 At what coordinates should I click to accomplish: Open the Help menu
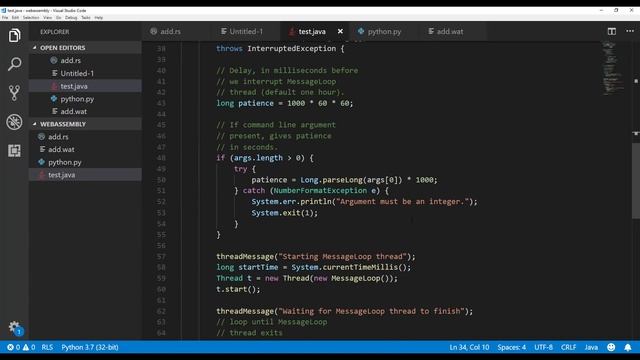click(98, 18)
